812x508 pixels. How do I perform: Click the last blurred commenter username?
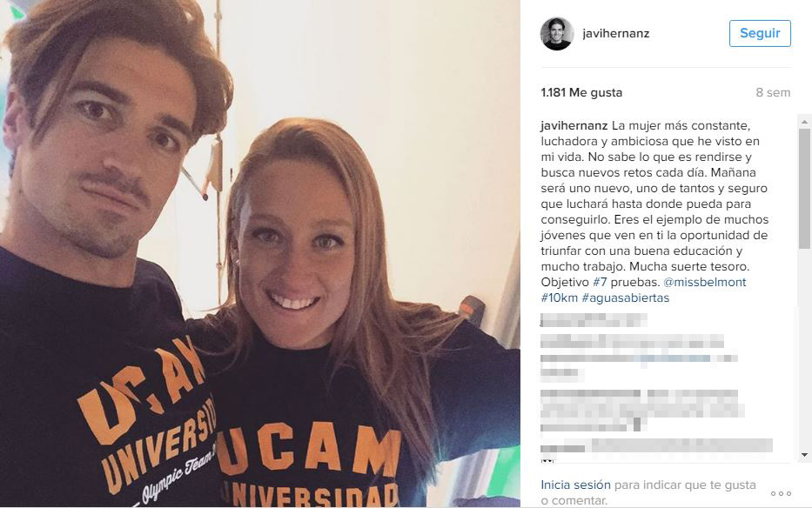point(563,448)
